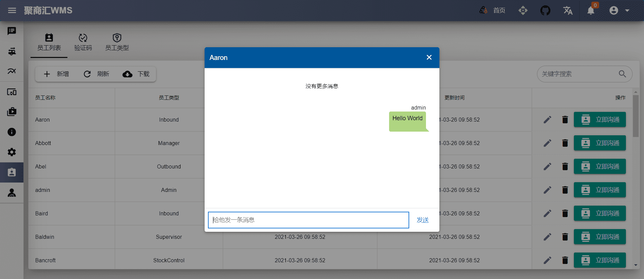Focus the 给他发一条消息 message input
This screenshot has width=644, height=279.
click(308, 220)
